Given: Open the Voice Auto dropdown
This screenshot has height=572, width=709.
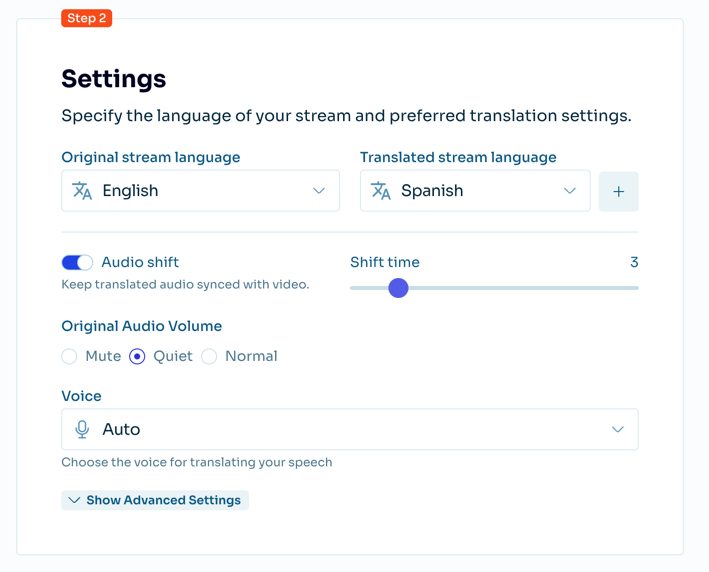Looking at the screenshot, I should pos(350,429).
